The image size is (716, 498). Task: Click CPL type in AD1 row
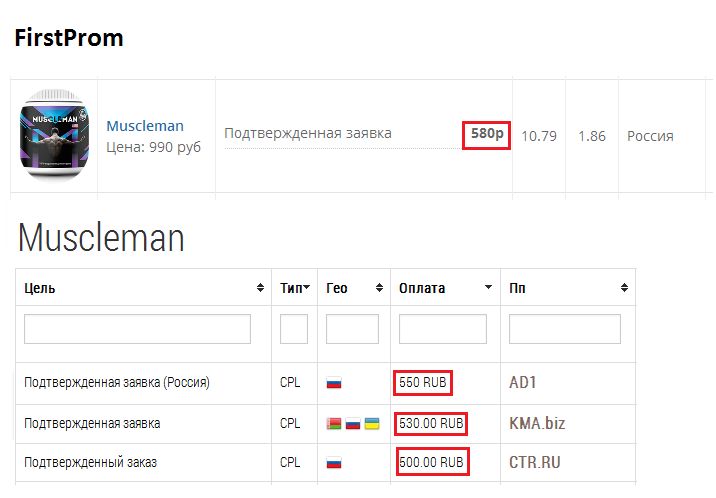coord(290,383)
